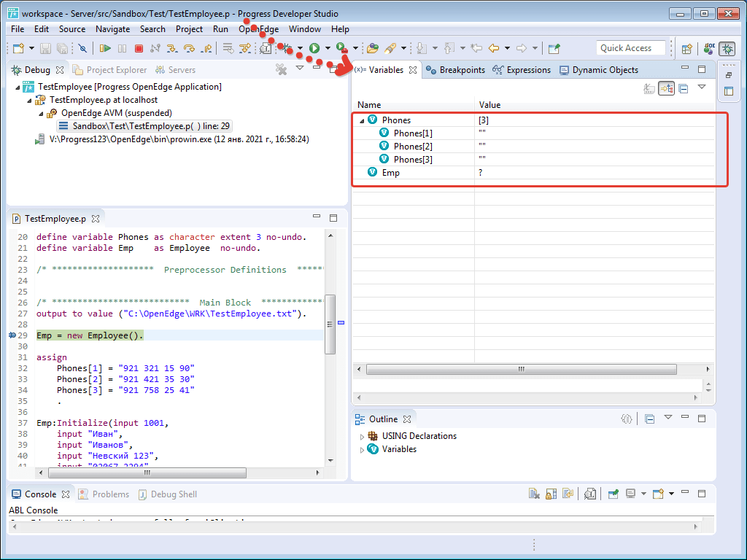
Task: Switch to the Project Explorer tab
Action: click(x=110, y=70)
